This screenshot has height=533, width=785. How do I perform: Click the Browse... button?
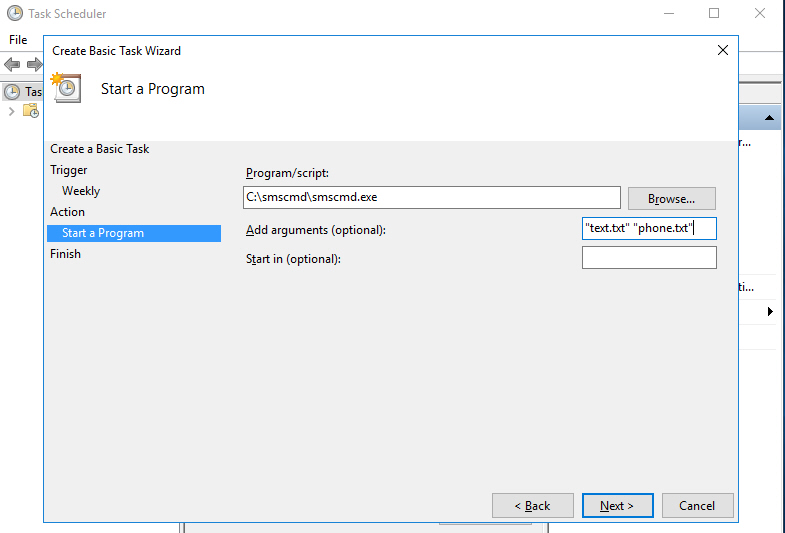pos(671,198)
